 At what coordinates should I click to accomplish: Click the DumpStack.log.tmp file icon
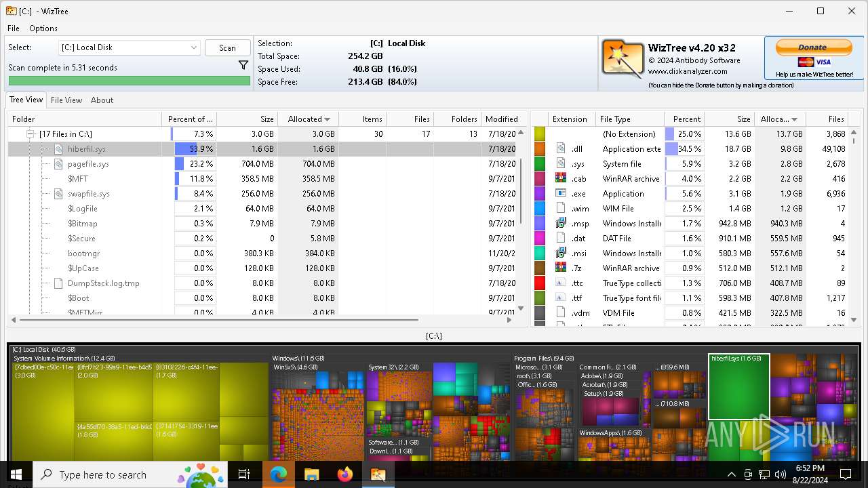click(58, 283)
